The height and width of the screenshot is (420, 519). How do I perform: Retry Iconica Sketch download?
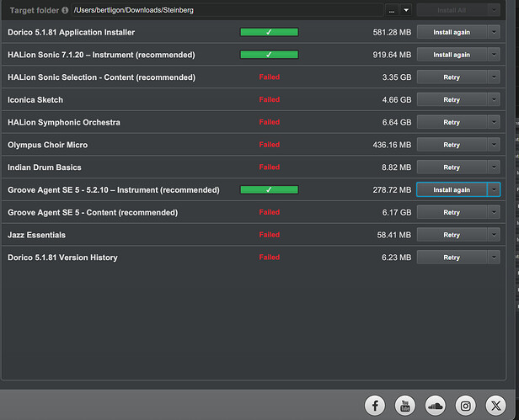pyautogui.click(x=452, y=99)
